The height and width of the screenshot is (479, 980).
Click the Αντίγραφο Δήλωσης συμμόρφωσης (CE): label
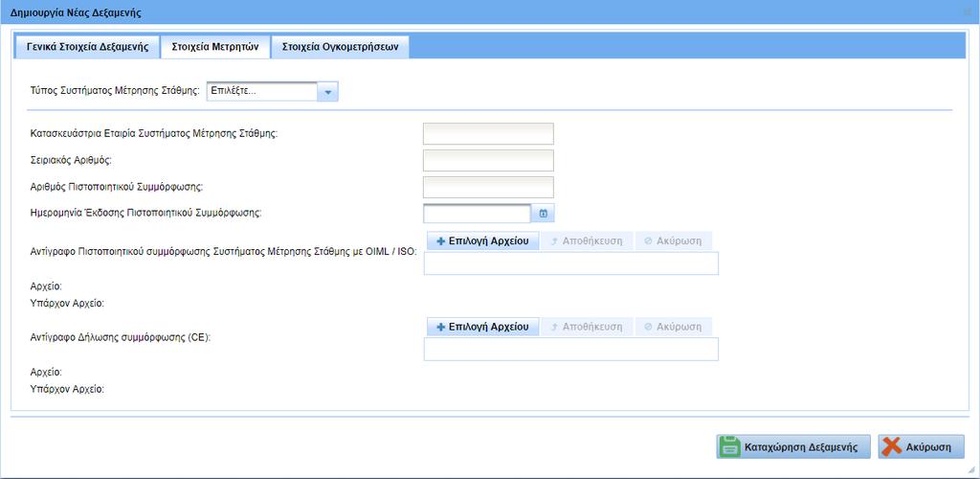click(121, 337)
